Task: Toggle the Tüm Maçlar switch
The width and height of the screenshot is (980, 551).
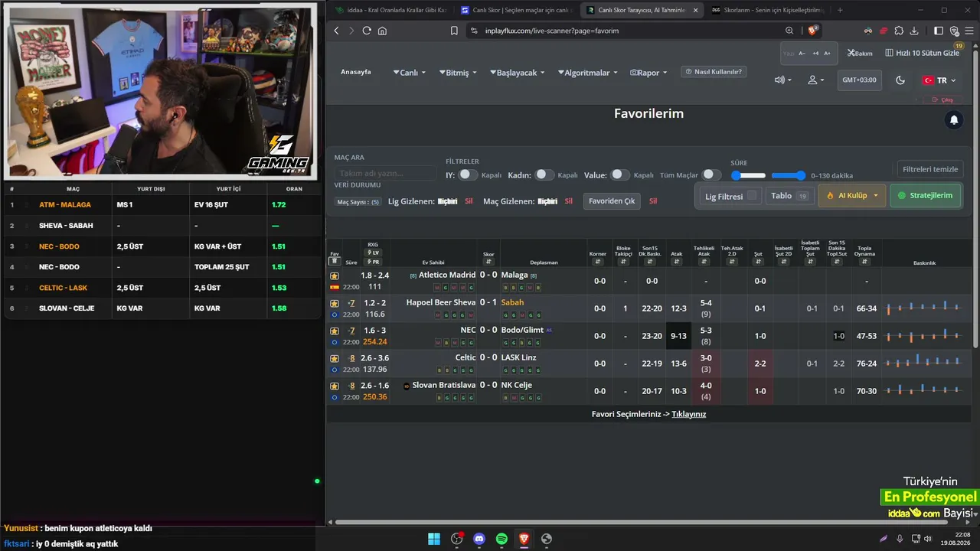Action: coord(712,175)
